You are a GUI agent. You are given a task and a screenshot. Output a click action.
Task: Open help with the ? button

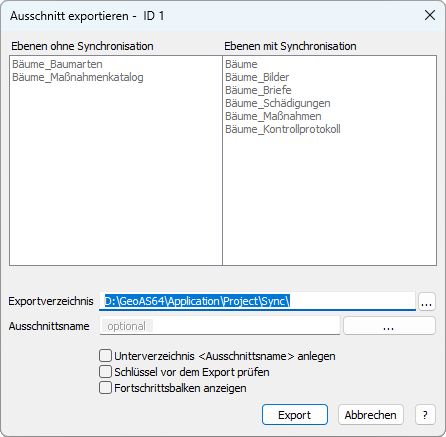coord(425,415)
